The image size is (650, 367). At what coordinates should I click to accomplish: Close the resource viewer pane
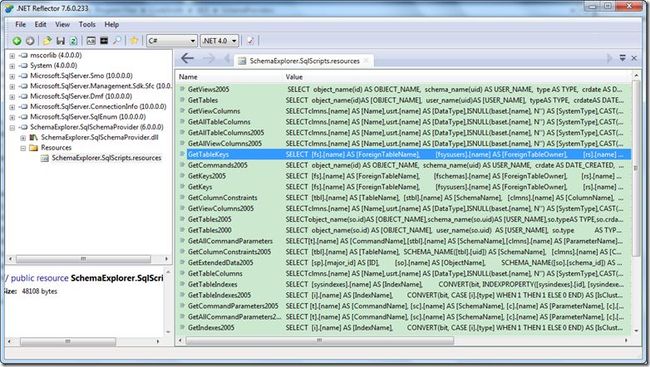tap(634, 58)
